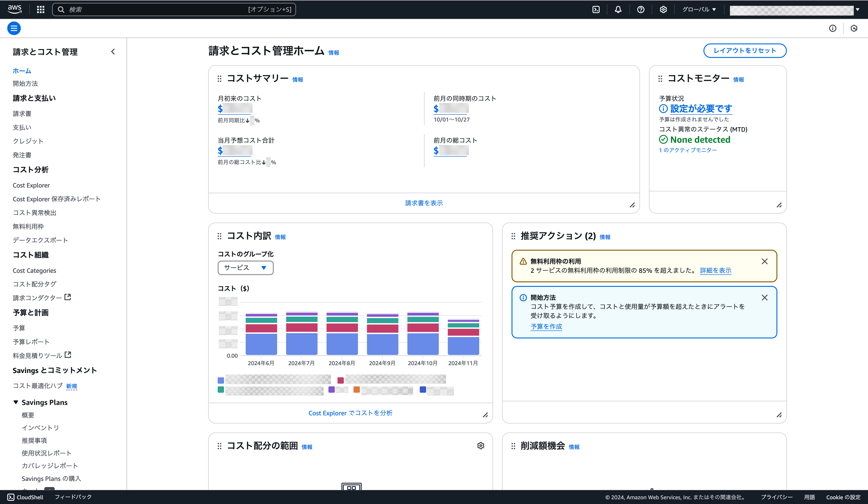Open the hexagon icon beside the info icon
Viewport: 868px width, 504px height.
point(854,28)
